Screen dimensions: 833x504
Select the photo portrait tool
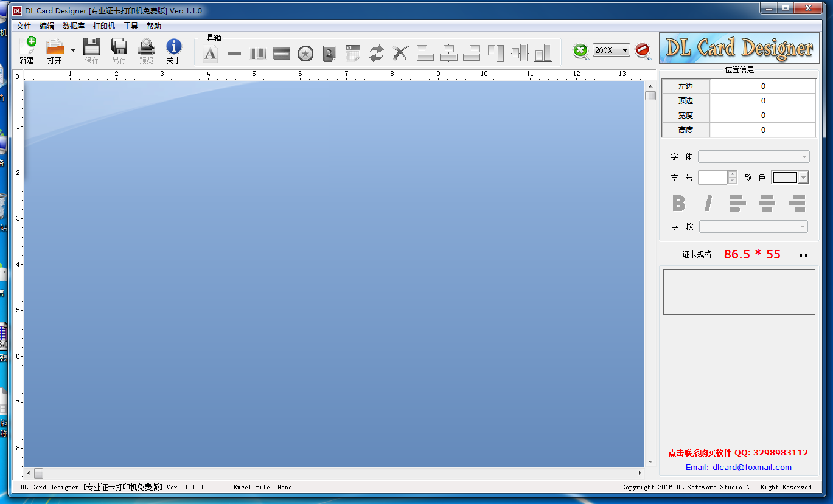click(329, 54)
